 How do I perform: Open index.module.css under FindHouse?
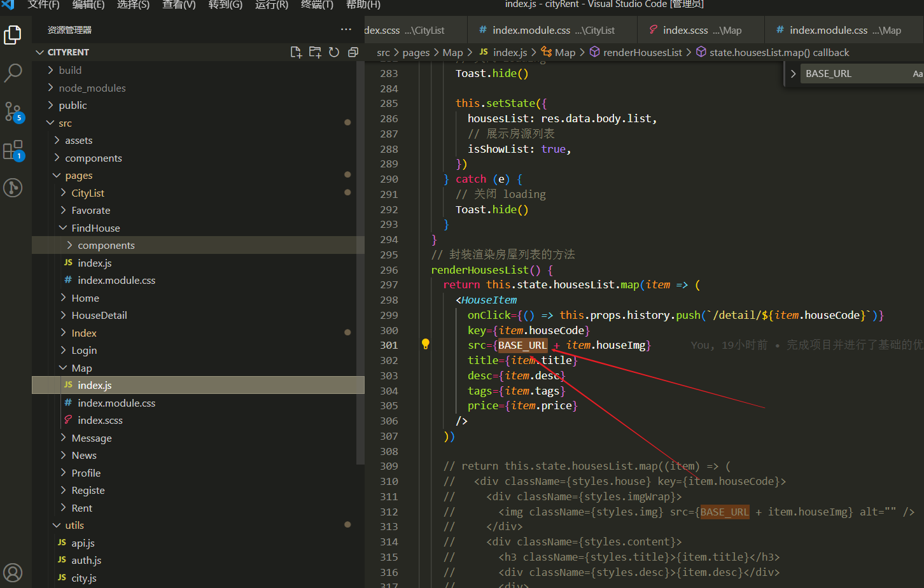(199, 280)
